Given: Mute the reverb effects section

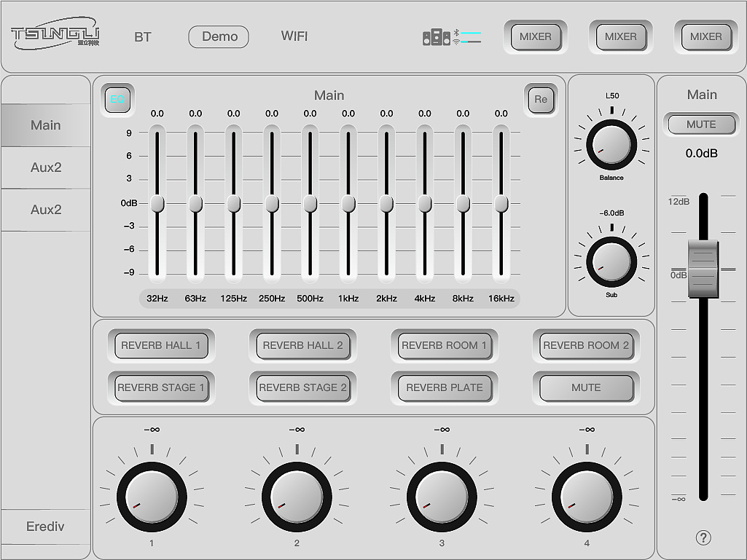Looking at the screenshot, I should tap(586, 387).
